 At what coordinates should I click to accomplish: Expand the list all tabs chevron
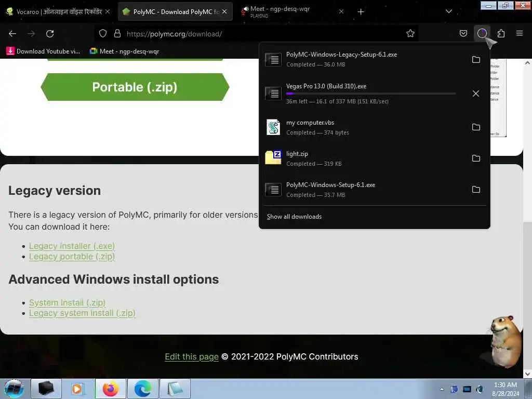[448, 11]
